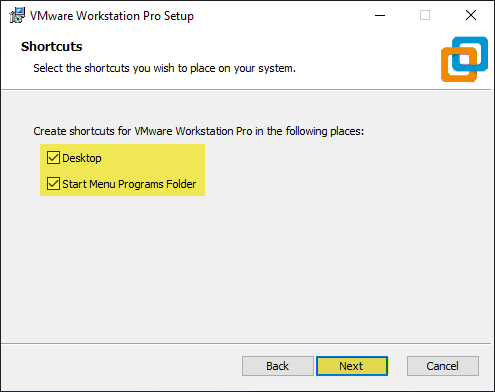Click the VMware overlapping squares logo
The width and height of the screenshot is (495, 392).
click(x=464, y=59)
